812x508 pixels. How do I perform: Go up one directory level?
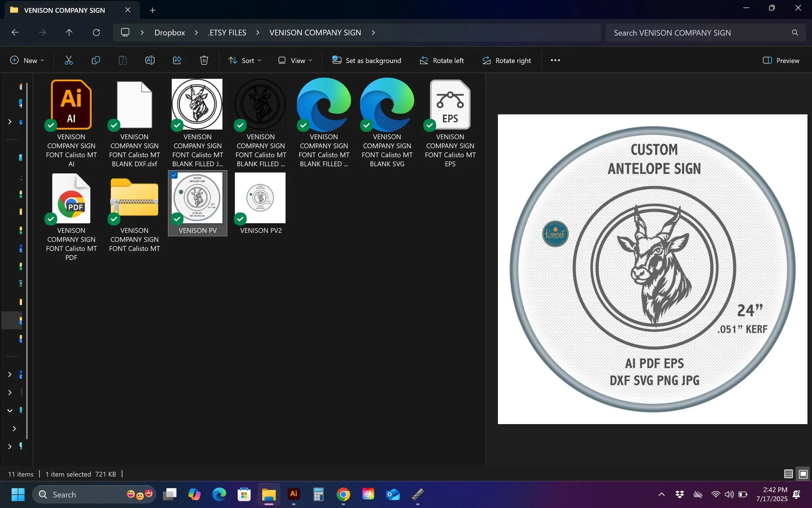click(x=69, y=33)
